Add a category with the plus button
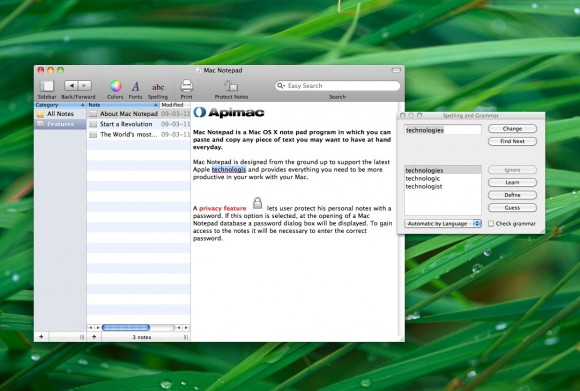Screen dimensions: 580x391 click(41, 337)
